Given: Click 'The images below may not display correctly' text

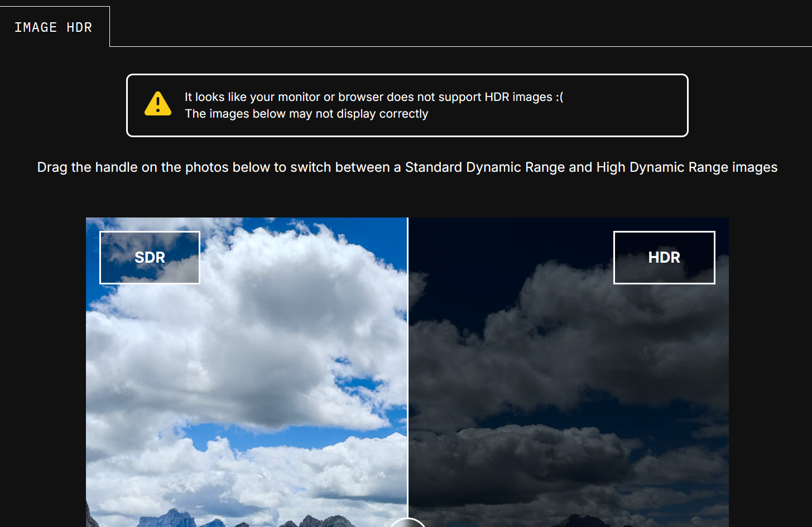Looking at the screenshot, I should tap(306, 114).
